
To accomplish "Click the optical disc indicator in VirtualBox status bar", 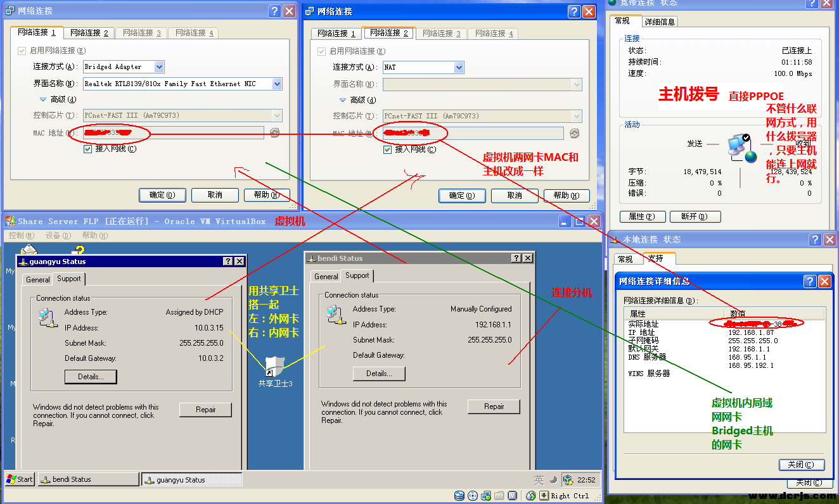I will [473, 496].
